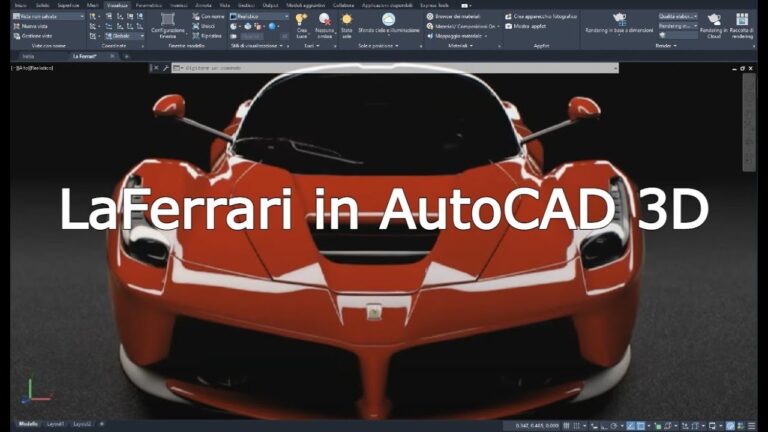Click the Nuova vista icon button
Screen dimensions: 768x432
[x=17, y=26]
